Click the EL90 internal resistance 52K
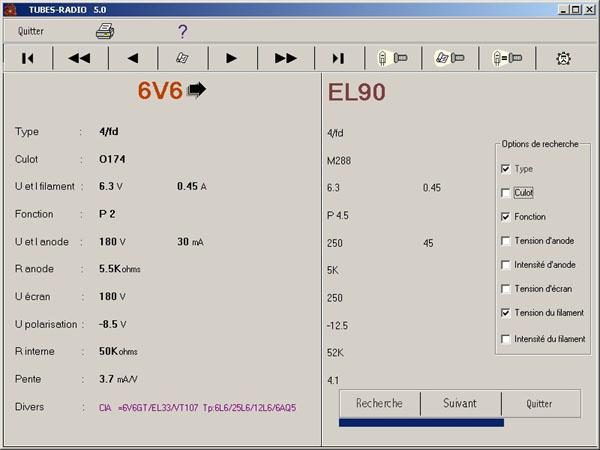This screenshot has height=450, width=600. point(335,353)
